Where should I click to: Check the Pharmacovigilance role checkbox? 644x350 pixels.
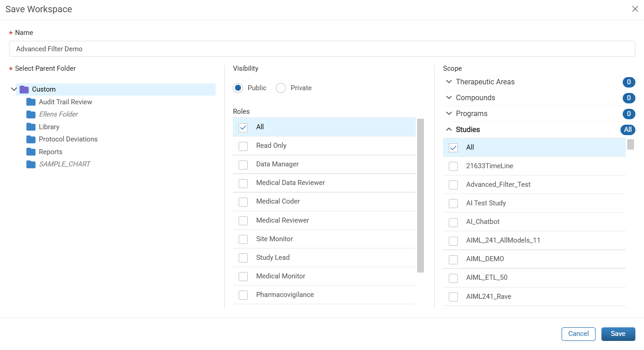click(x=243, y=295)
